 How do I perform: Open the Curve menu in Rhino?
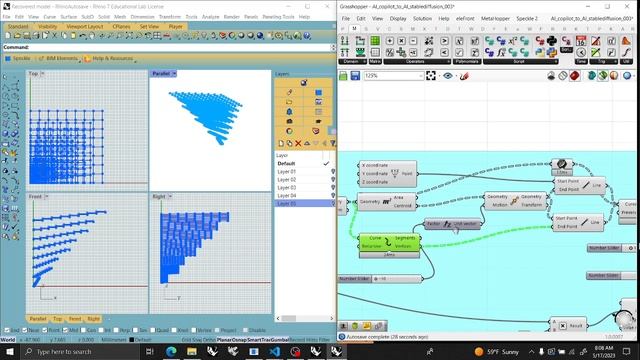pyautogui.click(x=49, y=17)
